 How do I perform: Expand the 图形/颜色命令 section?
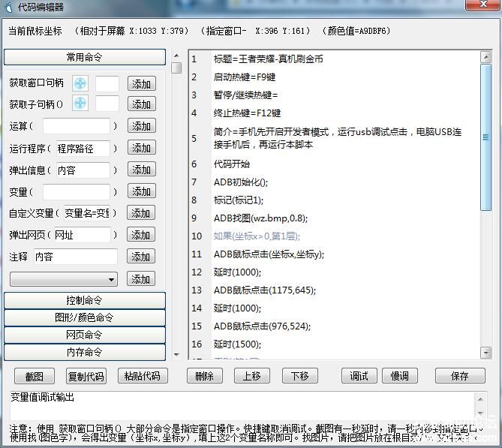pyautogui.click(x=84, y=317)
